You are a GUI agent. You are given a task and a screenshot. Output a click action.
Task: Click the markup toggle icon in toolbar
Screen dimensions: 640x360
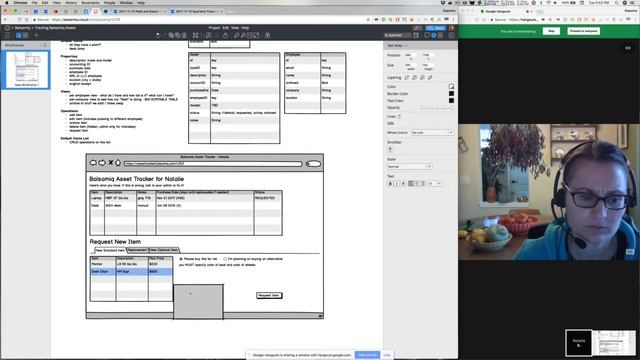click(x=267, y=36)
